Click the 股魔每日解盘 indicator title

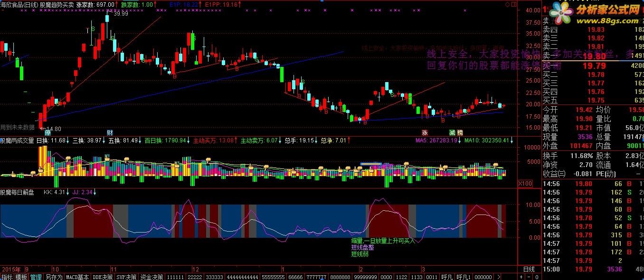click(x=17, y=192)
